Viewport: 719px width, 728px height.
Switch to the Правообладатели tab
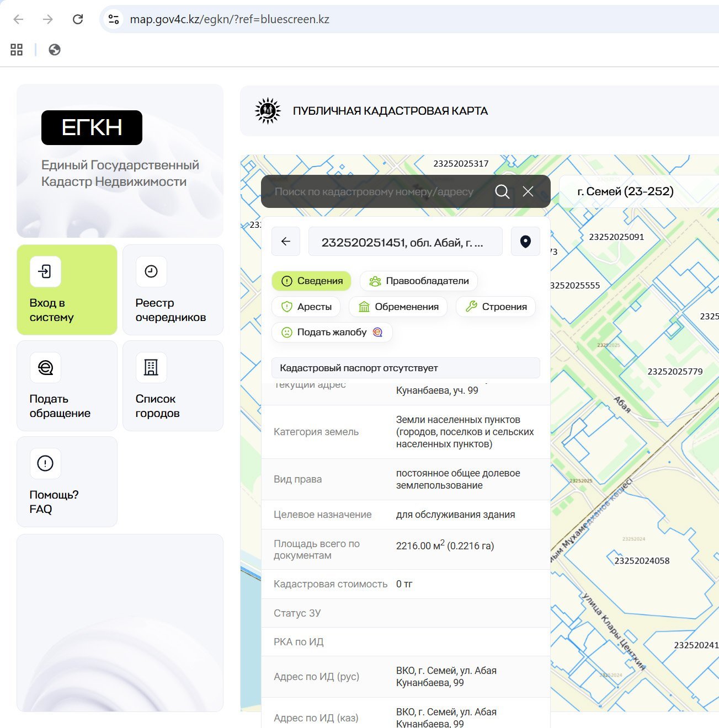(419, 281)
